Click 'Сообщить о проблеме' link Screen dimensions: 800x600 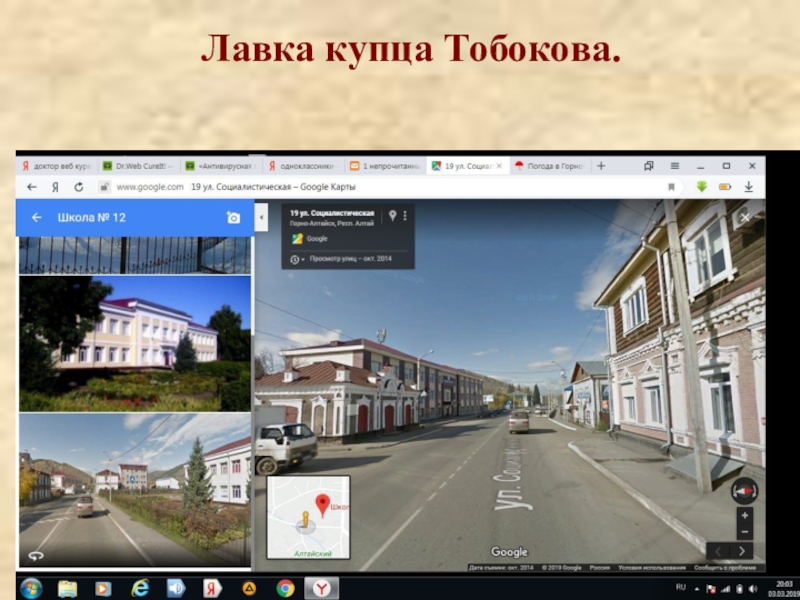click(725, 567)
